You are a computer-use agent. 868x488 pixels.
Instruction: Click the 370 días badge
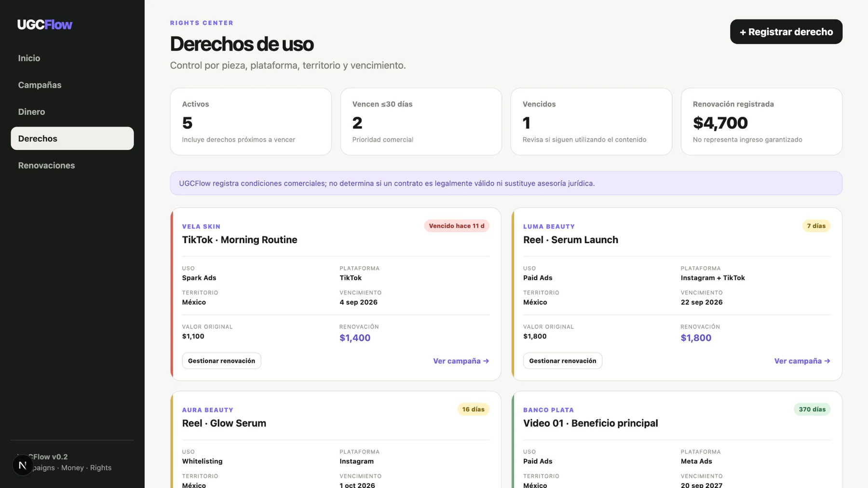(x=812, y=409)
